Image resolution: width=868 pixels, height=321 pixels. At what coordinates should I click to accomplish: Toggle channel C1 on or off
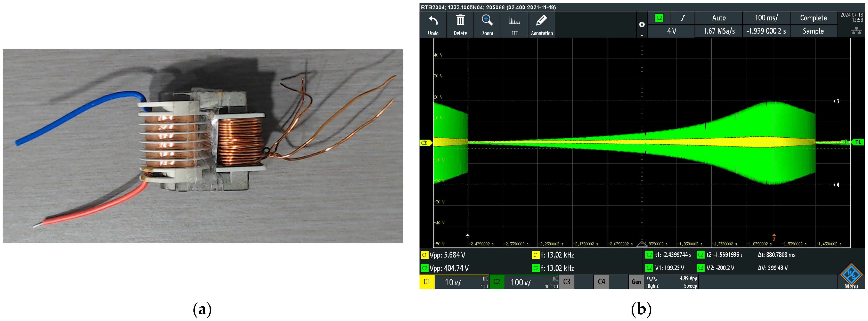click(x=427, y=282)
